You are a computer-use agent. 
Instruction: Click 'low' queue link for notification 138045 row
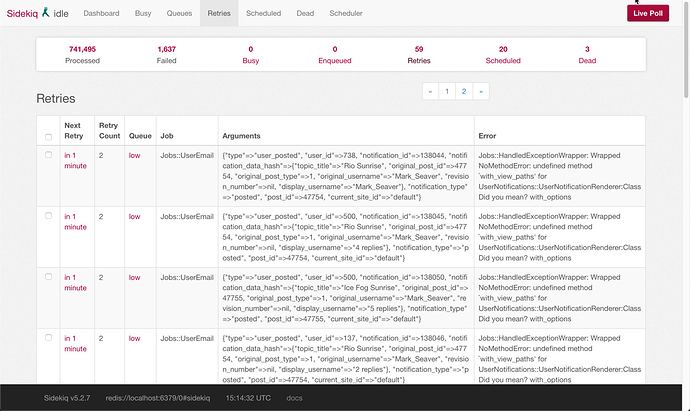[134, 217]
